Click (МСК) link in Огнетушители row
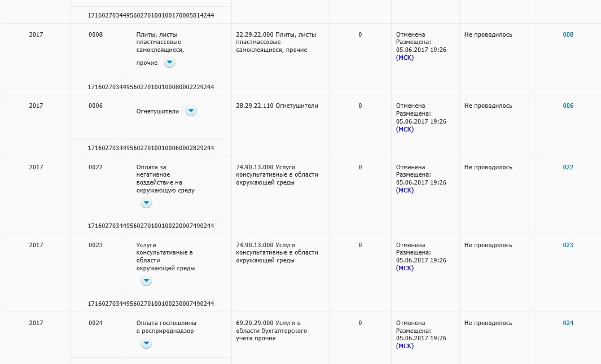601x364 pixels. pos(405,129)
